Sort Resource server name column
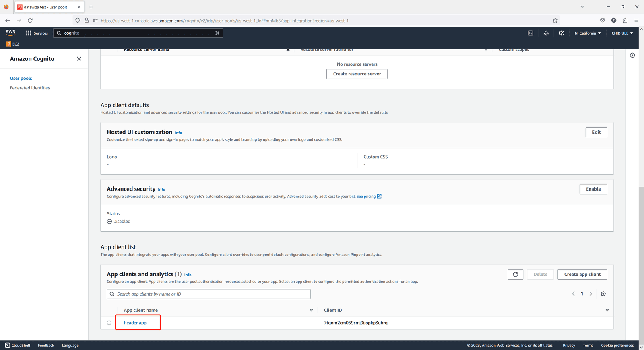The height and width of the screenshot is (350, 644). click(x=288, y=50)
